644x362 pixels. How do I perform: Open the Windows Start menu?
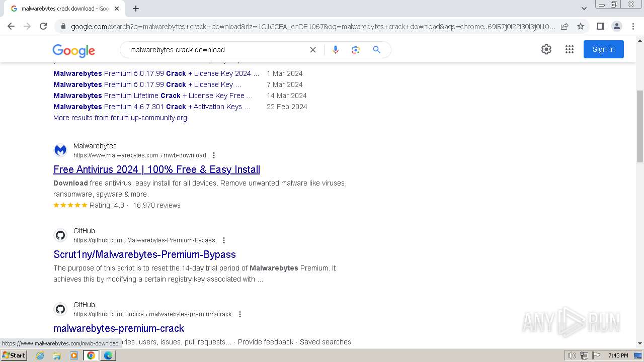(x=14, y=355)
